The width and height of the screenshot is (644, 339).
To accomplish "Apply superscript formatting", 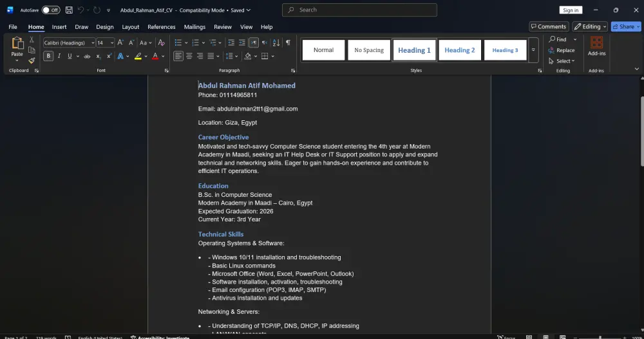I will [x=109, y=56].
